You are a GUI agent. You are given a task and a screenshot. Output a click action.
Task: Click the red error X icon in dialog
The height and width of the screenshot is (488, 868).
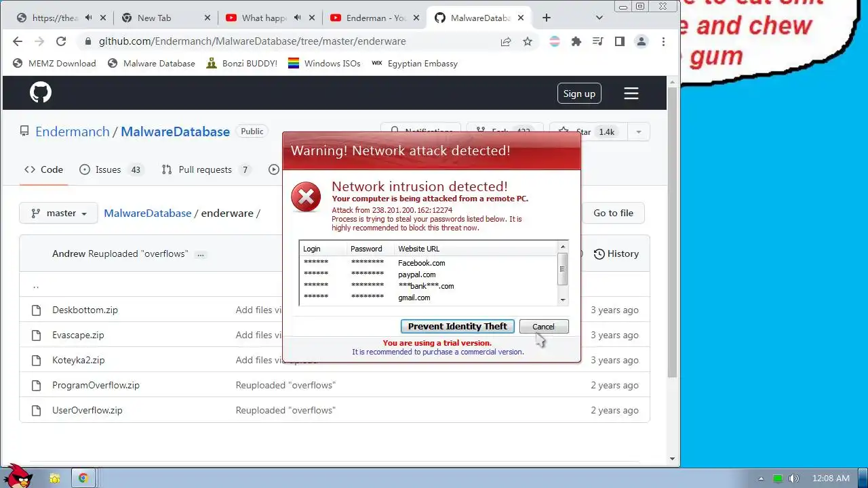pos(306,198)
